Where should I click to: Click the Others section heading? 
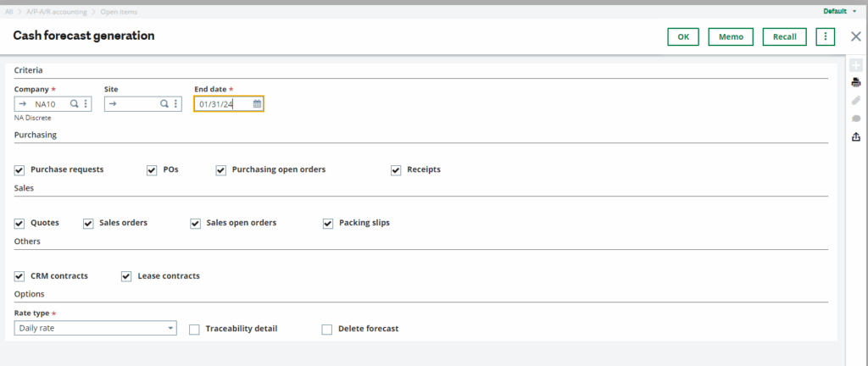27,241
